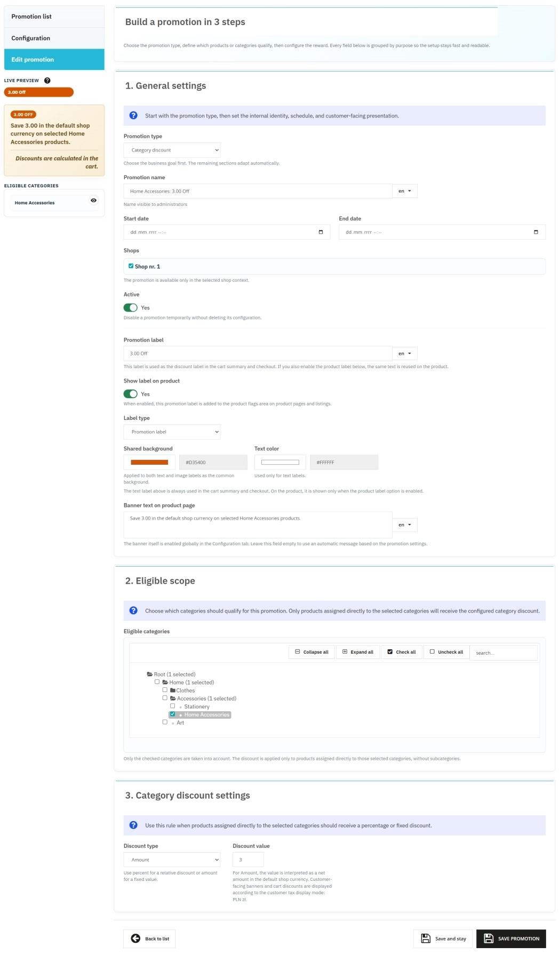Viewport: 560px width, 954px height.
Task: Click the eye icon next to Home Accessories
Action: 93,201
